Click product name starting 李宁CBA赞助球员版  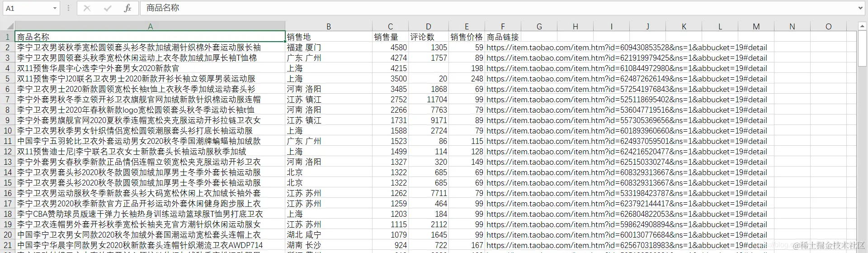tap(150, 214)
